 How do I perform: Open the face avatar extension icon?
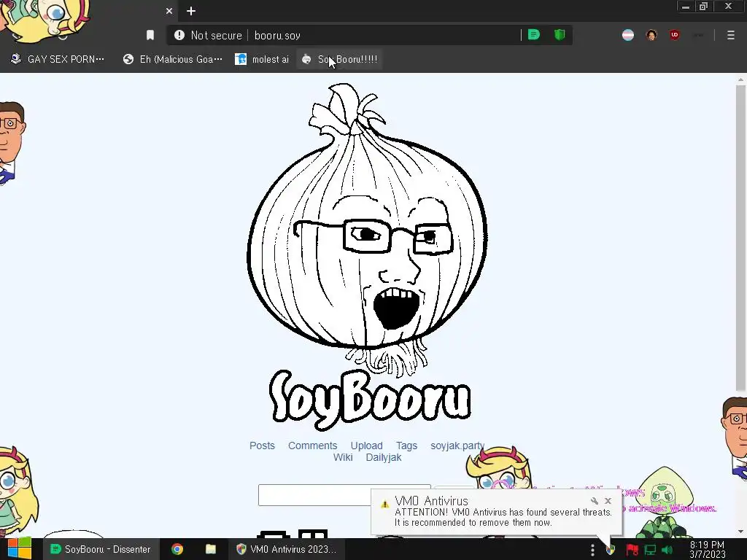(x=651, y=35)
